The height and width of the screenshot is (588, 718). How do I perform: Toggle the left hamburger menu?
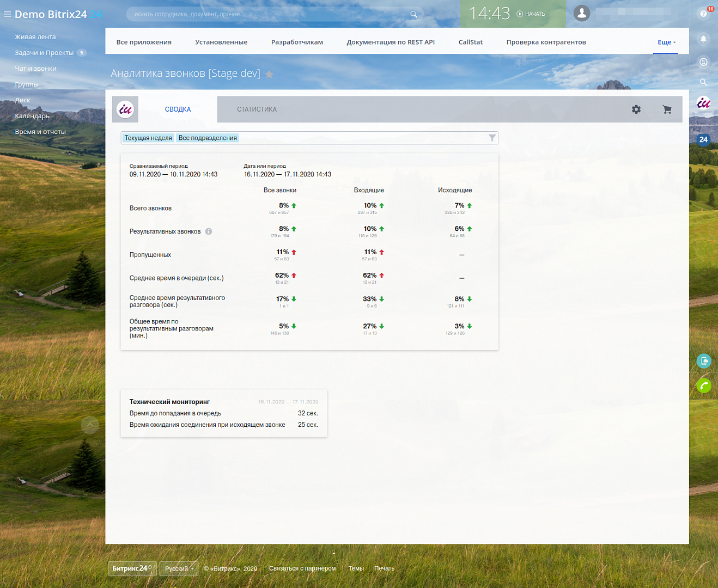tap(7, 14)
